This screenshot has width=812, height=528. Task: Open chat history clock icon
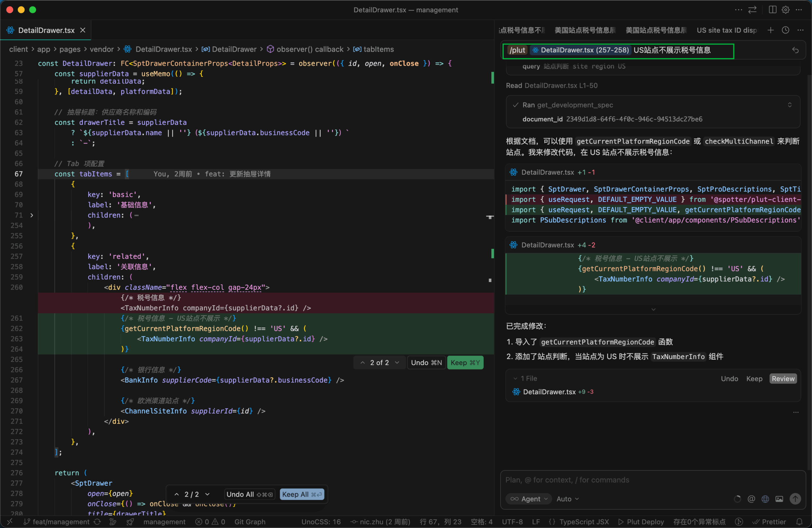785,30
